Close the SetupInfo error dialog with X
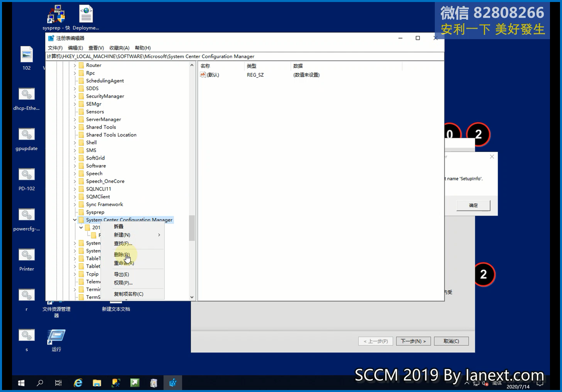This screenshot has width=562, height=392. [492, 157]
